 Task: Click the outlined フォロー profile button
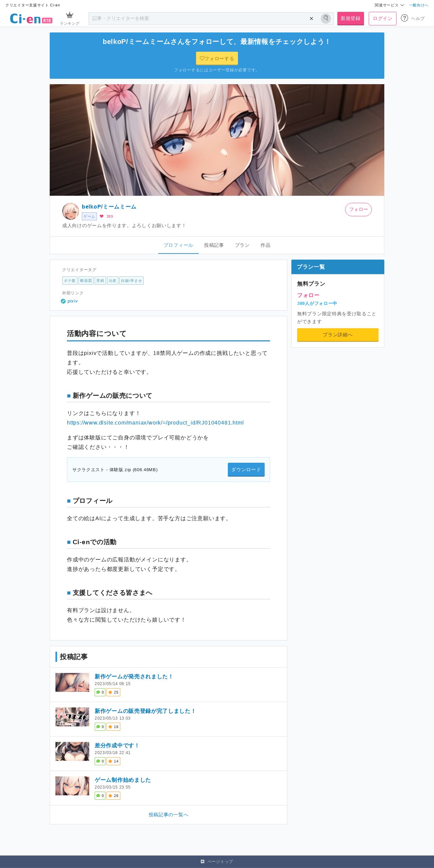[358, 210]
